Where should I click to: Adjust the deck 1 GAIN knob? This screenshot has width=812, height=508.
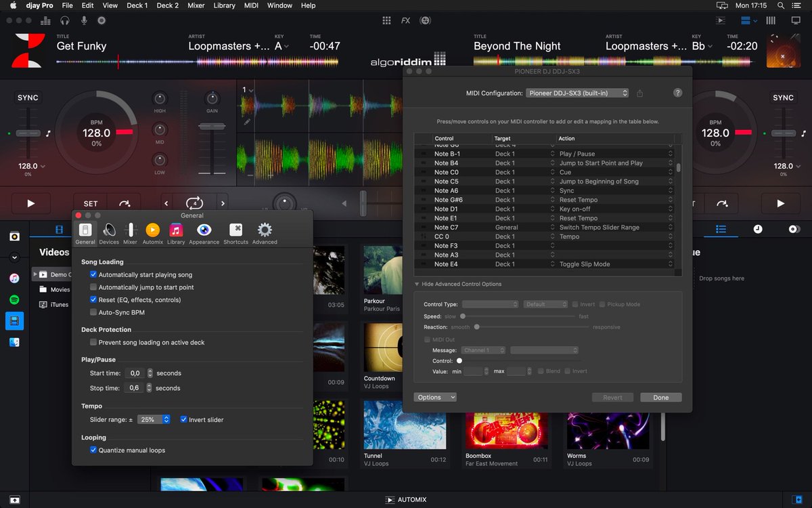pyautogui.click(x=212, y=98)
